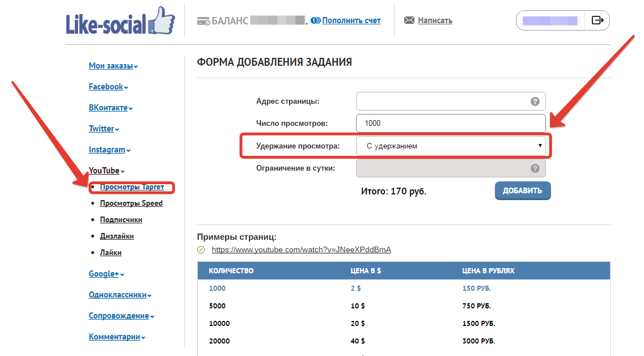Screen dimensions: 644x356
Task: Select Подписчики in YouTube submenu
Action: (121, 220)
